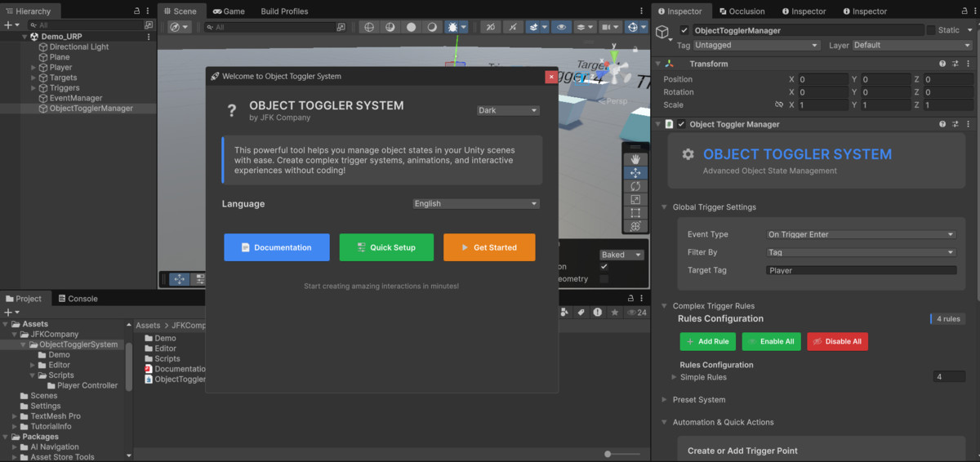
Task: Click the Hierarchy add (+) button
Action: [x=7, y=25]
